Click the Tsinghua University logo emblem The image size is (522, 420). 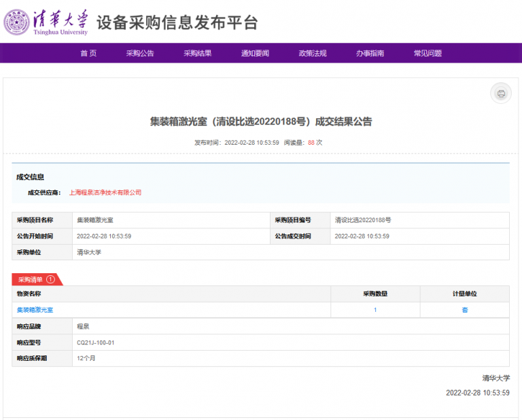click(16, 22)
